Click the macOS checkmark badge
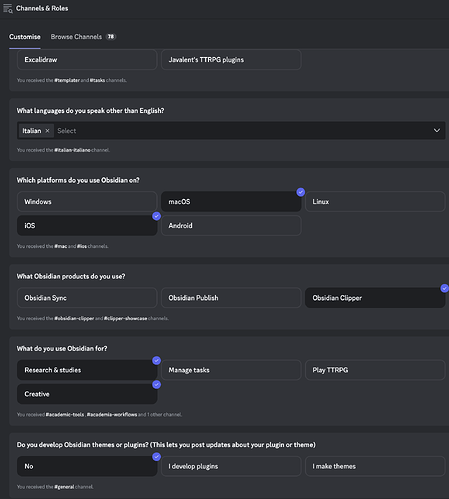This screenshot has width=449, height=499. pyautogui.click(x=301, y=192)
